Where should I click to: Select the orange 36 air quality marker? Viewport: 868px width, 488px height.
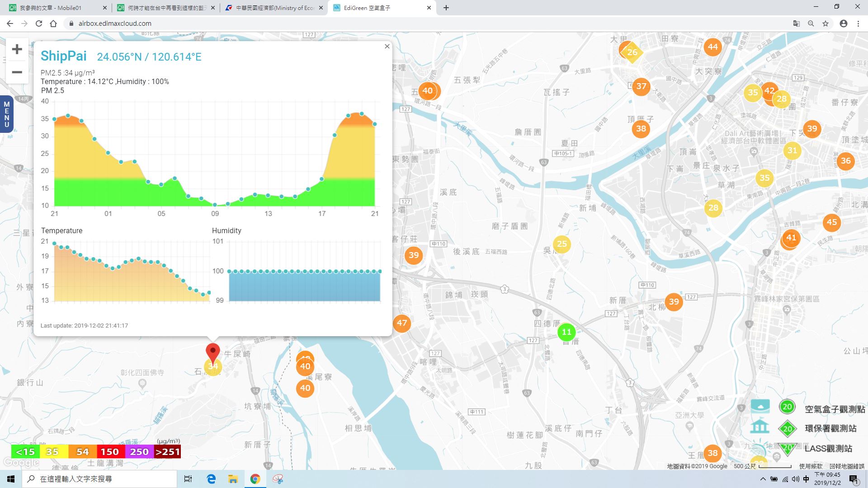(845, 161)
